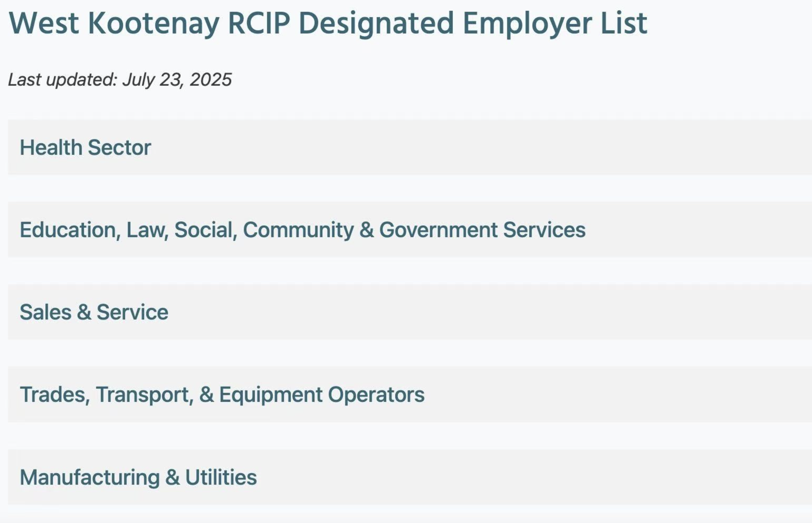Click the word "Manufacturing" in the bottom row
812x523 pixels.
pyautogui.click(x=90, y=477)
